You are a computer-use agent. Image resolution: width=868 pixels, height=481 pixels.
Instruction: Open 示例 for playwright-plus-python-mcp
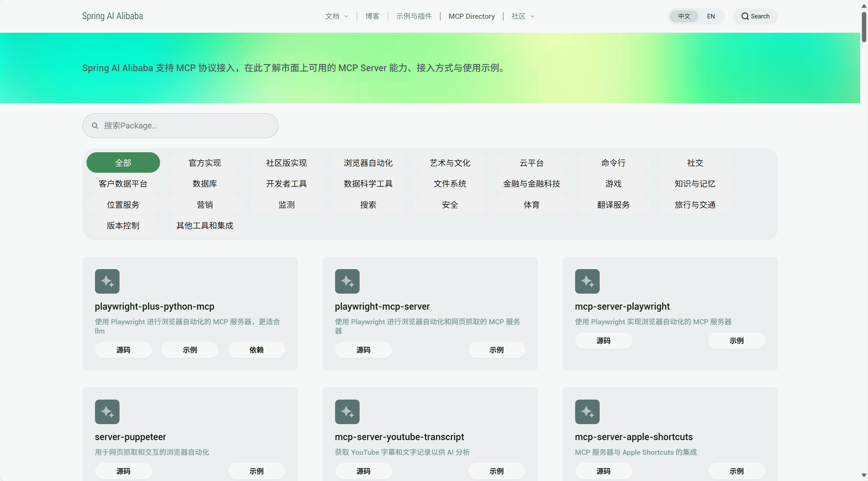point(190,350)
